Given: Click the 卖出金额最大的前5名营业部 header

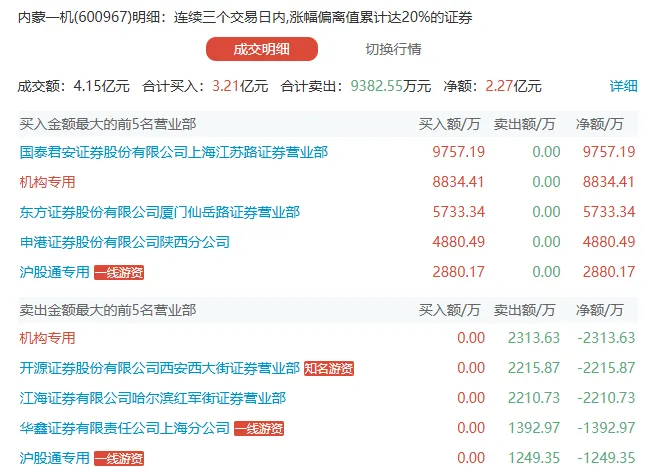Looking at the screenshot, I should (x=108, y=310).
